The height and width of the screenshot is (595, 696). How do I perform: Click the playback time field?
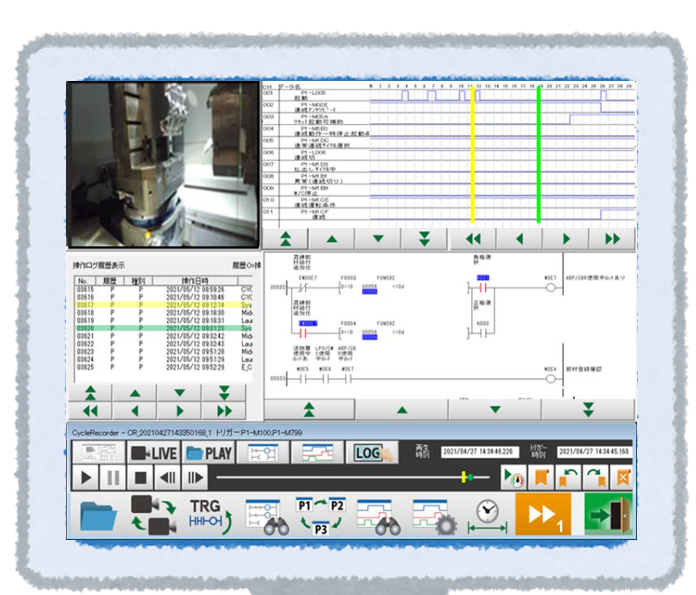[x=478, y=452]
